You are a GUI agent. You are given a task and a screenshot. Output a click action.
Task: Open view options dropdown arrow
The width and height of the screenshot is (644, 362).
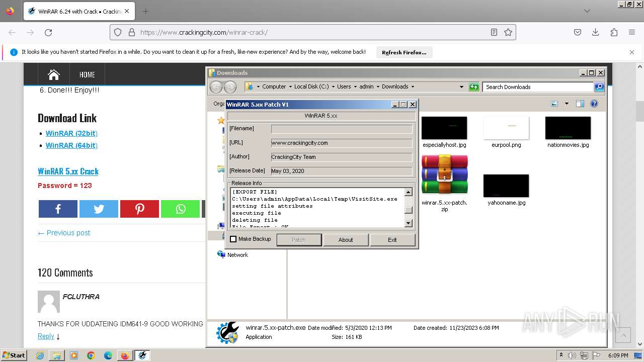coord(567,104)
